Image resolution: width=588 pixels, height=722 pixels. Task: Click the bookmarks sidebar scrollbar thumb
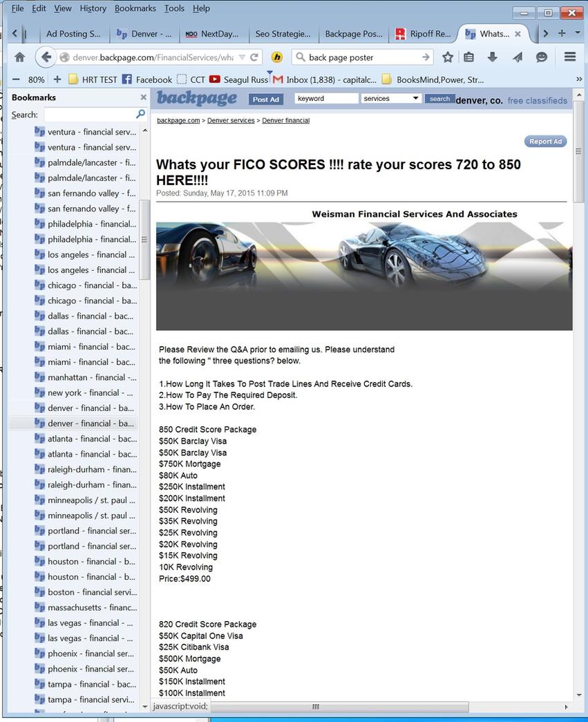[144, 240]
